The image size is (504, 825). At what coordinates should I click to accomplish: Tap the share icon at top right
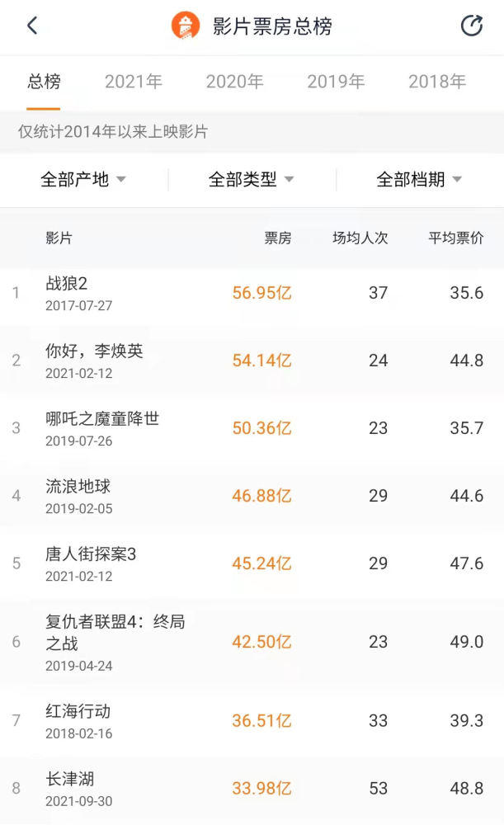point(471,26)
